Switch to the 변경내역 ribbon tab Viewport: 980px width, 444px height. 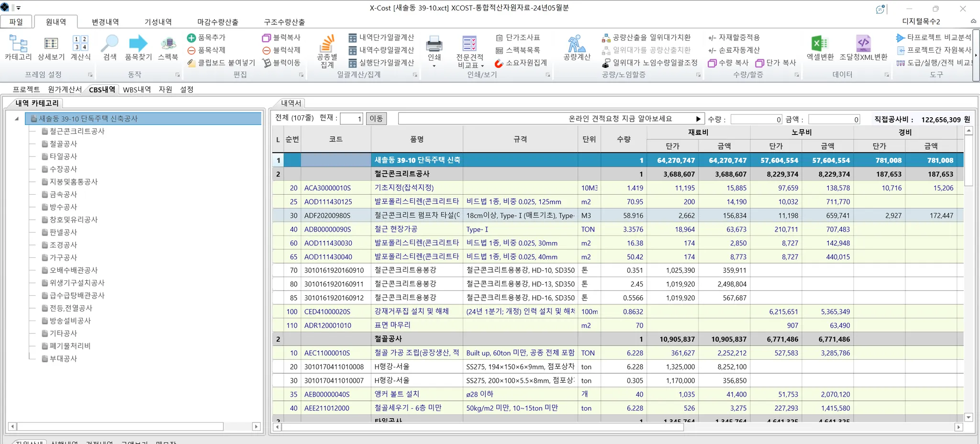[105, 22]
